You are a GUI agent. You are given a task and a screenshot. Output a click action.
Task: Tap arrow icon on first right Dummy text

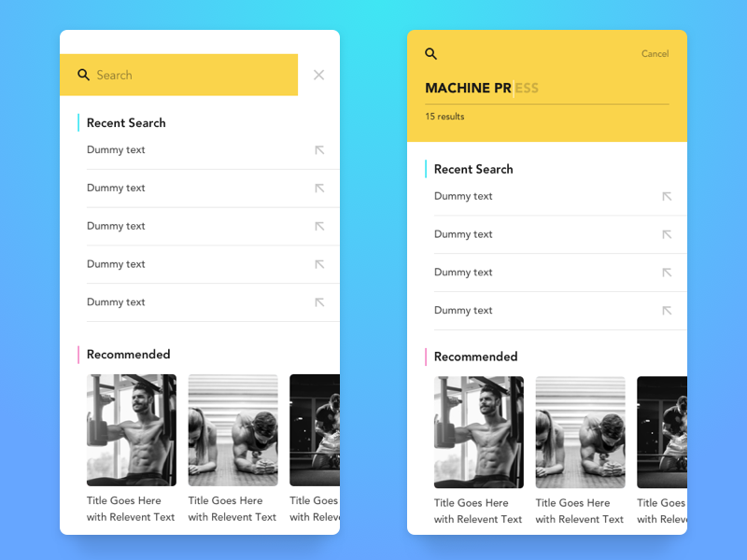pos(667,196)
